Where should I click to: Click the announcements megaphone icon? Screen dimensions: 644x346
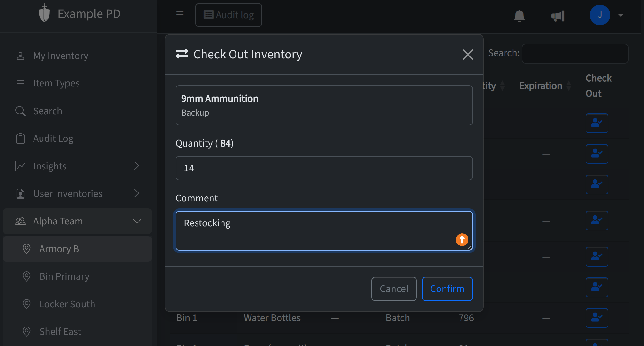(x=558, y=15)
